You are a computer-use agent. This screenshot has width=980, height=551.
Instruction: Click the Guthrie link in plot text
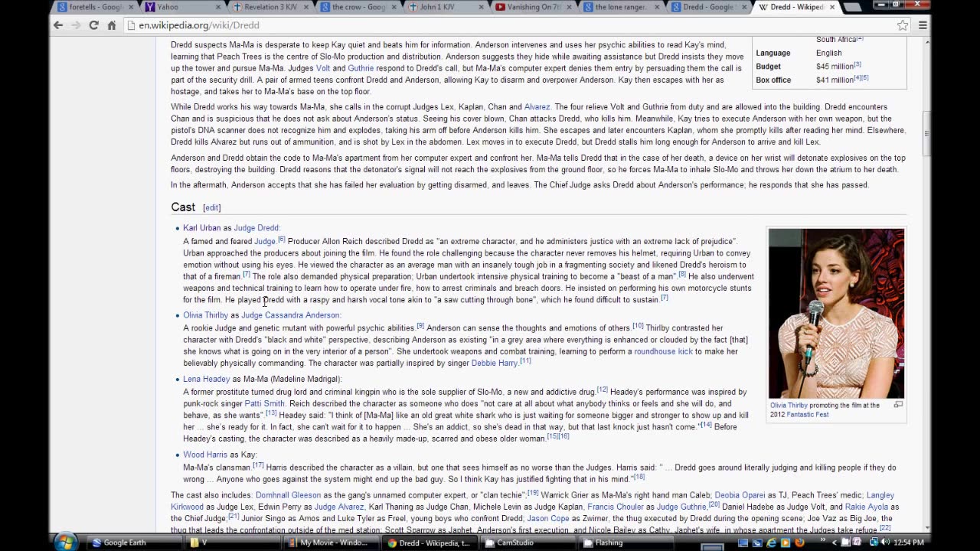click(361, 68)
